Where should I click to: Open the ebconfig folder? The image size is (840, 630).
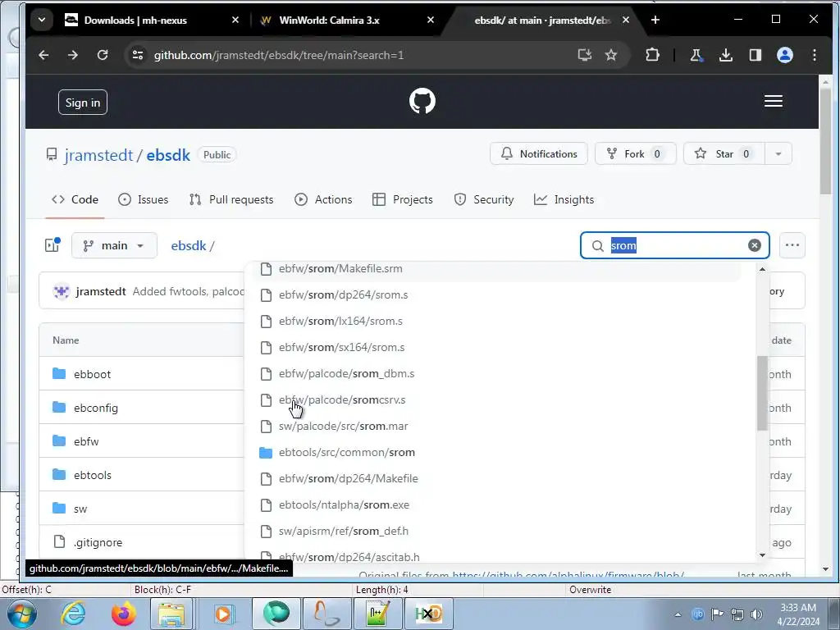[x=96, y=409]
